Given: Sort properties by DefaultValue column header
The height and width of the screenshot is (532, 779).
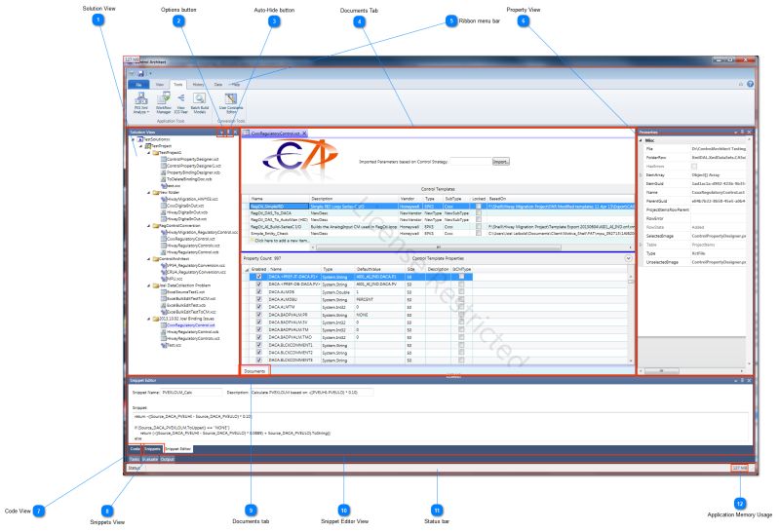Looking at the screenshot, I should [382, 269].
